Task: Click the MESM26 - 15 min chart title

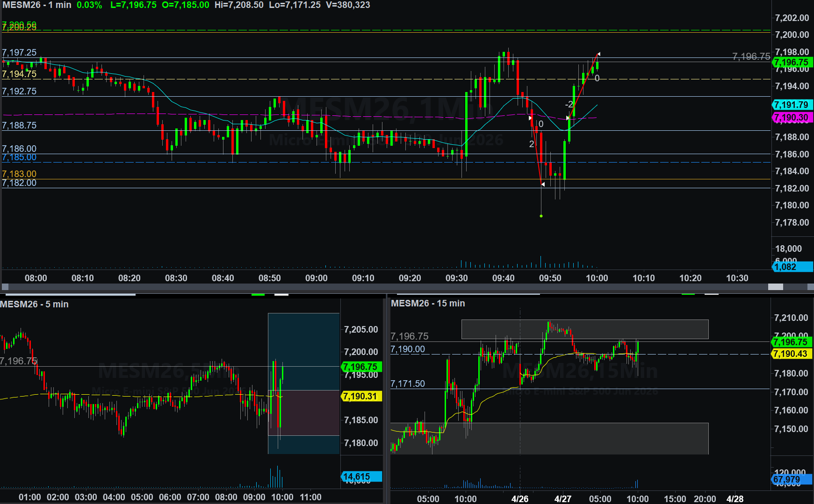Action: (428, 304)
